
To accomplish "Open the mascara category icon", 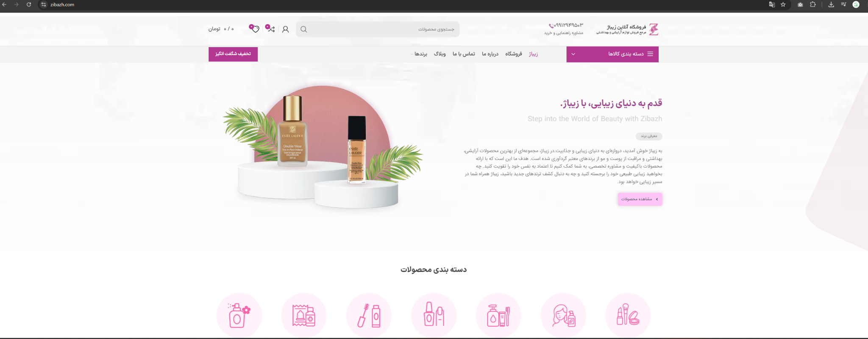I will tap(369, 315).
